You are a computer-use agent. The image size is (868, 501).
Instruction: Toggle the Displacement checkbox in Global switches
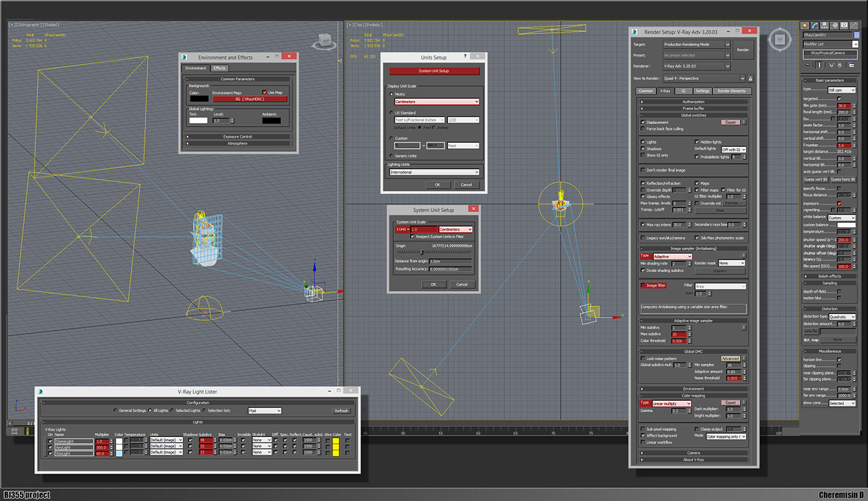tap(643, 122)
